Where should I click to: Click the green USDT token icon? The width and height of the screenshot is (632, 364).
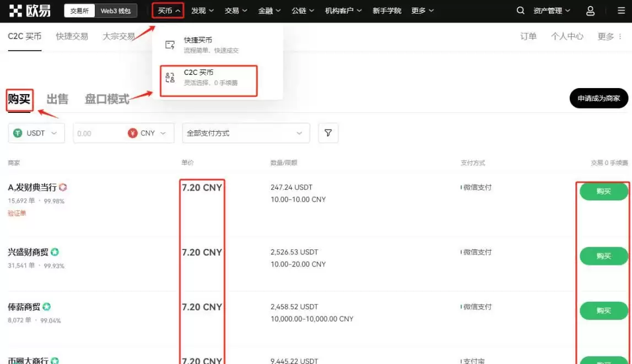[x=17, y=133]
